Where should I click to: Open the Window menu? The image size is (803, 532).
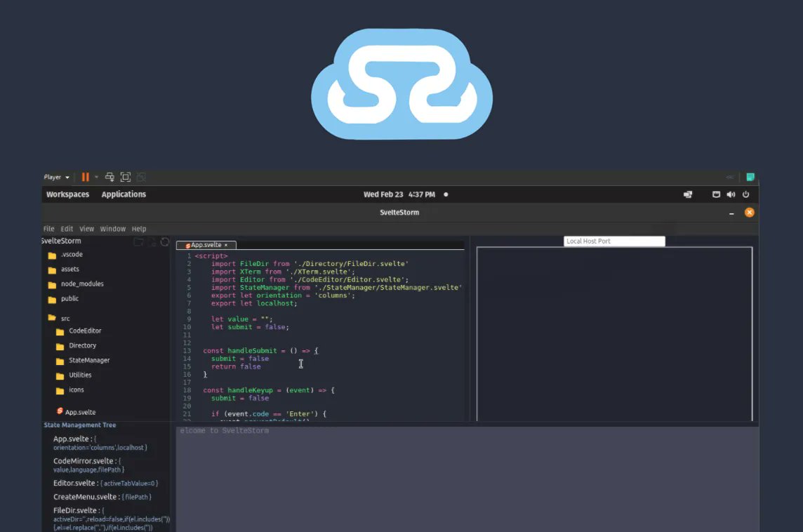pos(113,229)
